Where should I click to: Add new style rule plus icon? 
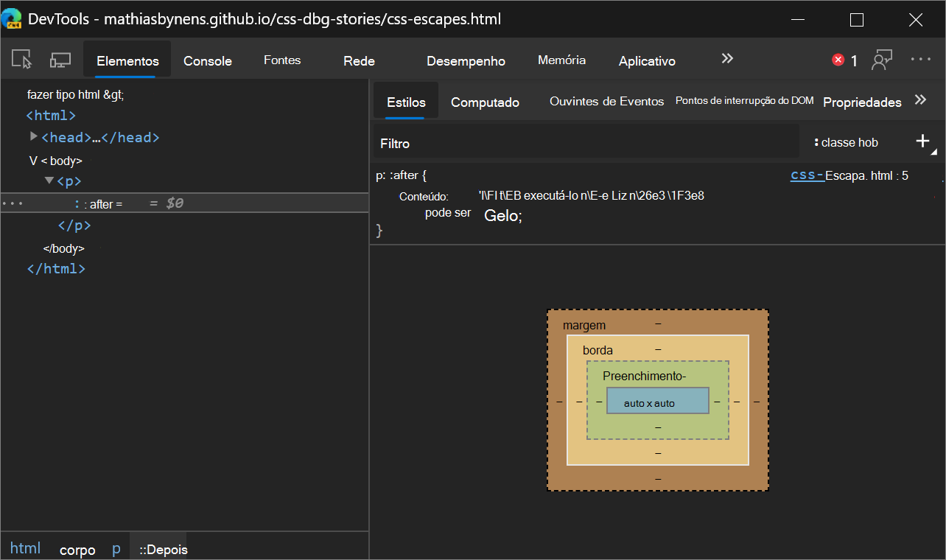(x=923, y=141)
